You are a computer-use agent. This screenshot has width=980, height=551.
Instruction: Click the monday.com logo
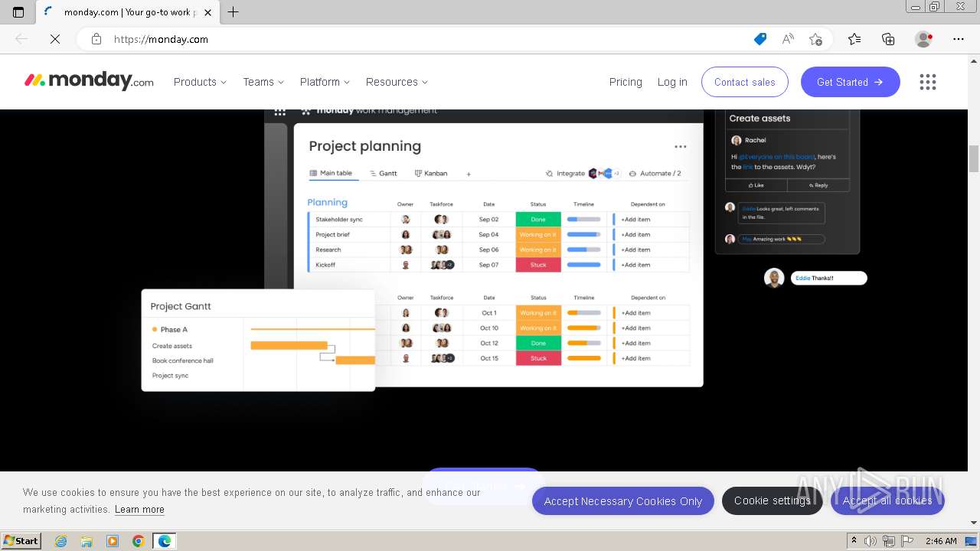click(89, 81)
